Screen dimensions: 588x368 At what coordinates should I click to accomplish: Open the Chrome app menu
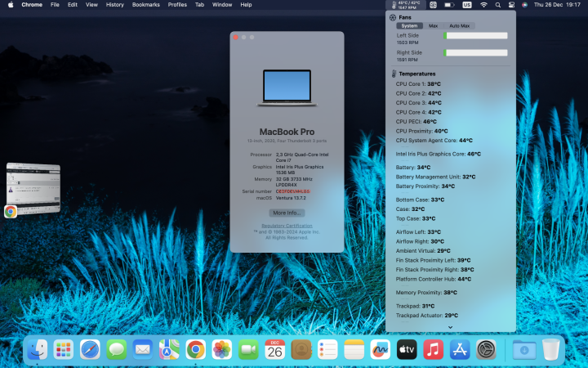[32, 5]
